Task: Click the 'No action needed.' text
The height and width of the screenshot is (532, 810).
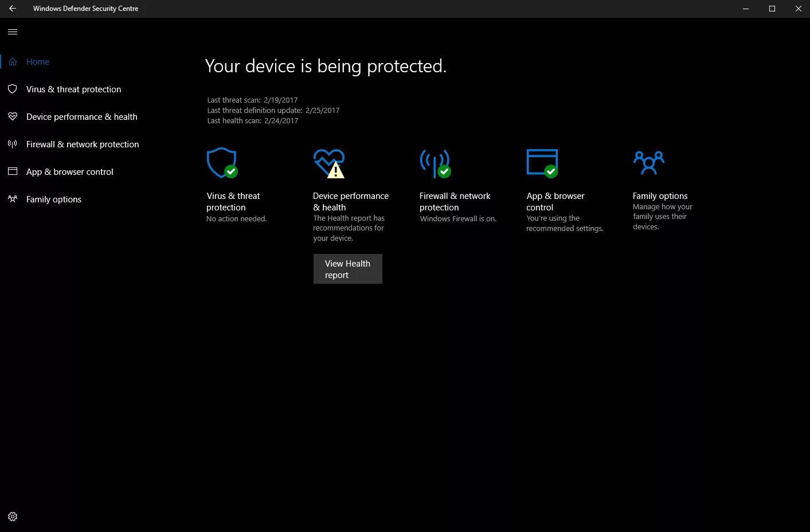Action: (x=236, y=218)
